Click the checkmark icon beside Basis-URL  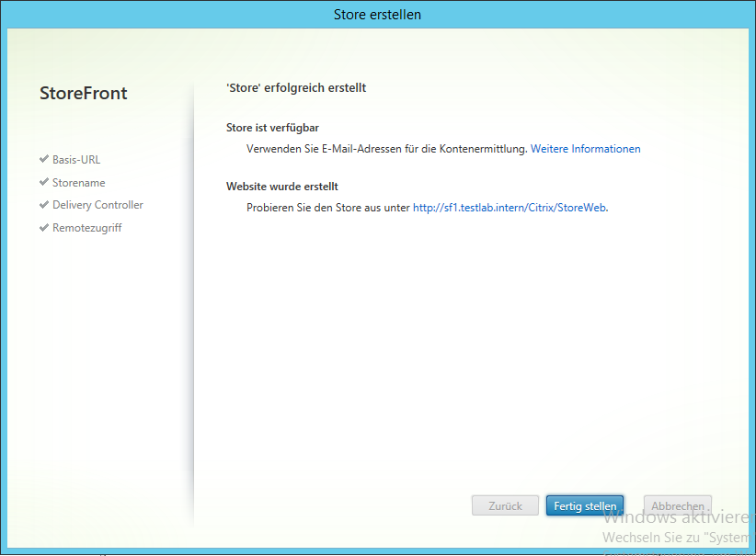(44, 158)
